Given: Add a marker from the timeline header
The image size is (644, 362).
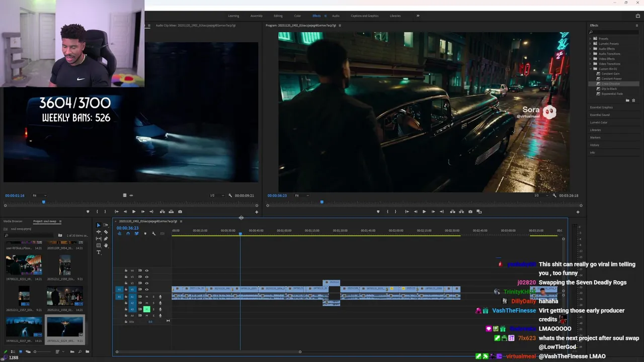Looking at the screenshot, I should coord(145,233).
